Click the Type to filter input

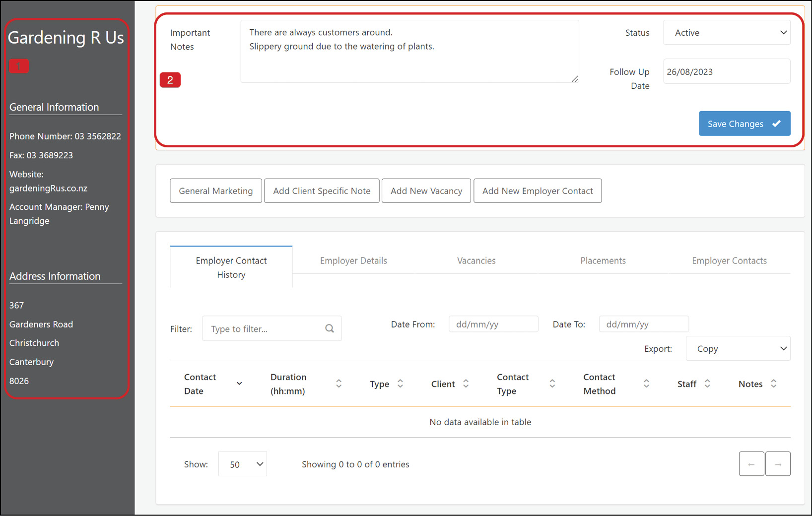point(272,328)
